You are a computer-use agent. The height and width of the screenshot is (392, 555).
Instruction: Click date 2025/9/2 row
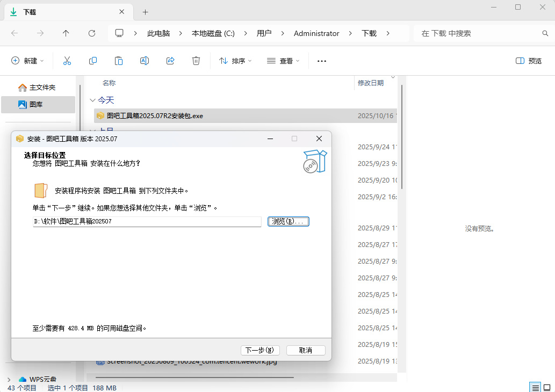pyautogui.click(x=377, y=197)
